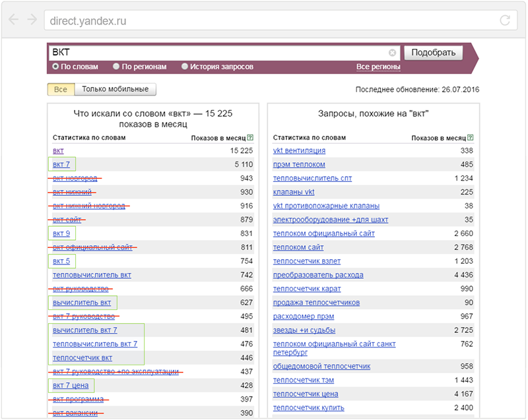Select the 'По словам' radio button
This screenshot has width=528, height=420.
coord(55,66)
